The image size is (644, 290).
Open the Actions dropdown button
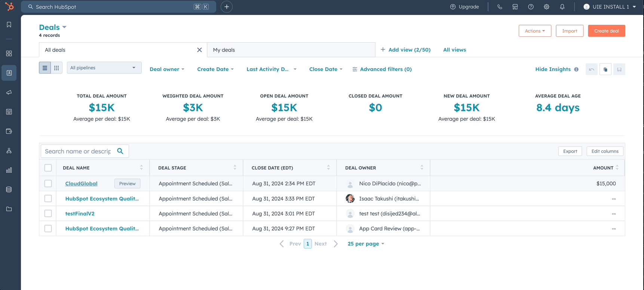535,31
